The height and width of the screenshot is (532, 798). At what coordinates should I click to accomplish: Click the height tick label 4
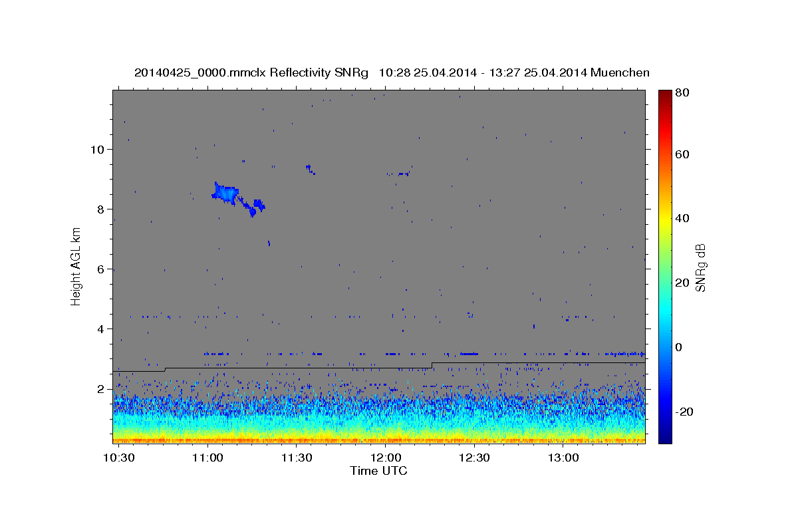[x=101, y=329]
